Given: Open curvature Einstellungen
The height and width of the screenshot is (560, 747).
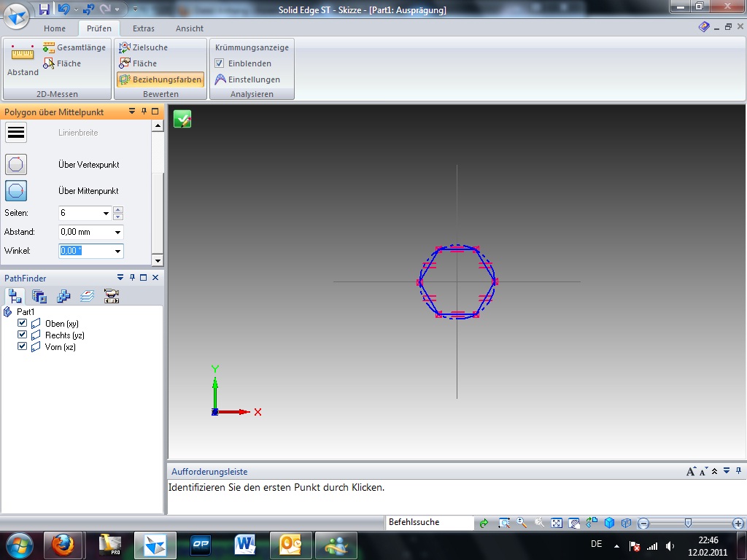Looking at the screenshot, I should (247, 79).
